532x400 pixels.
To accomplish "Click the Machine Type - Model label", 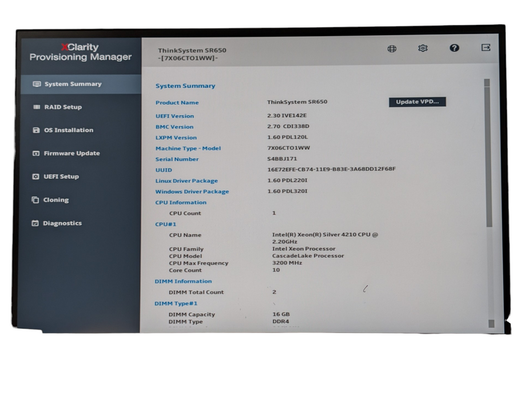I will [188, 149].
